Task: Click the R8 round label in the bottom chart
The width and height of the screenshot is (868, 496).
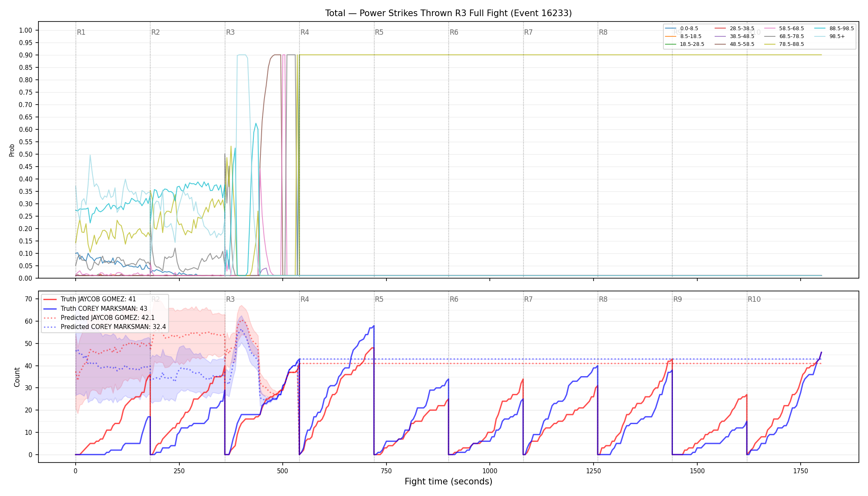Action: tap(603, 299)
